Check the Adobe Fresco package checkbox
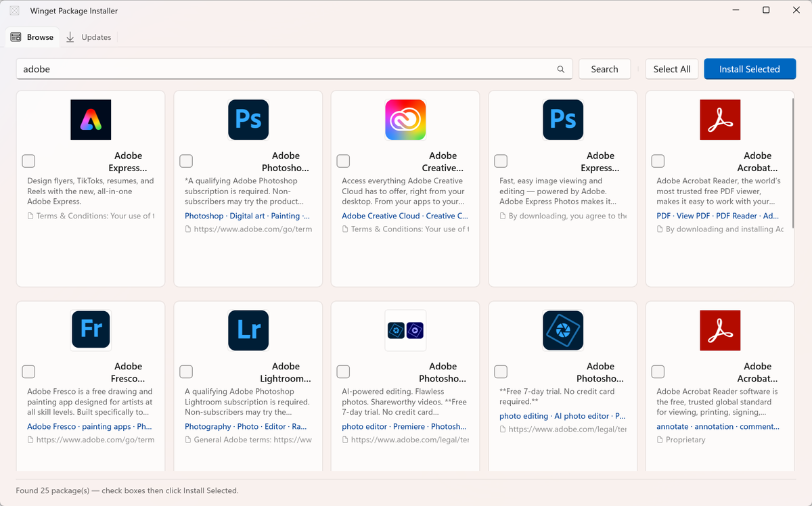The width and height of the screenshot is (812, 506). pyautogui.click(x=28, y=371)
